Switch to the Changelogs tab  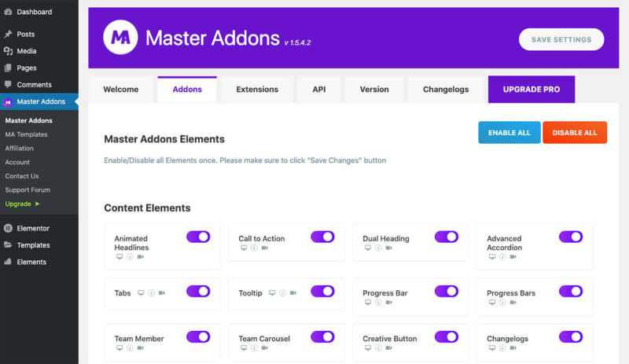pyautogui.click(x=446, y=90)
